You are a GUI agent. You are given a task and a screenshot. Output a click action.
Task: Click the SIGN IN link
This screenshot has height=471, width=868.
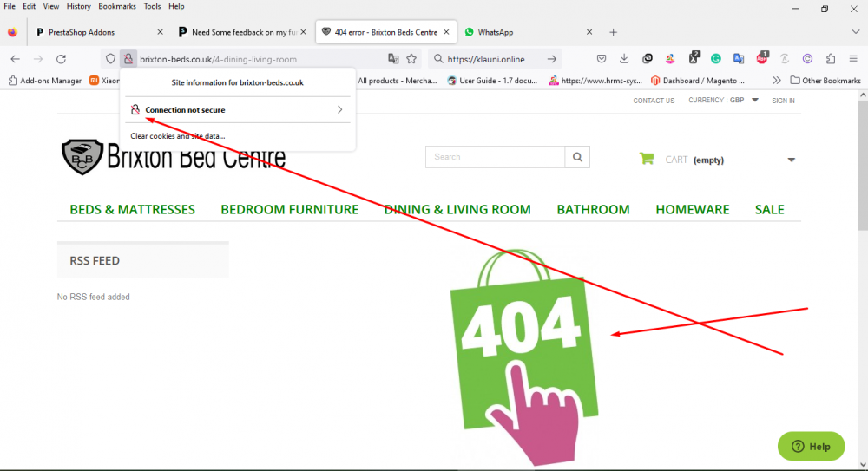tap(783, 101)
